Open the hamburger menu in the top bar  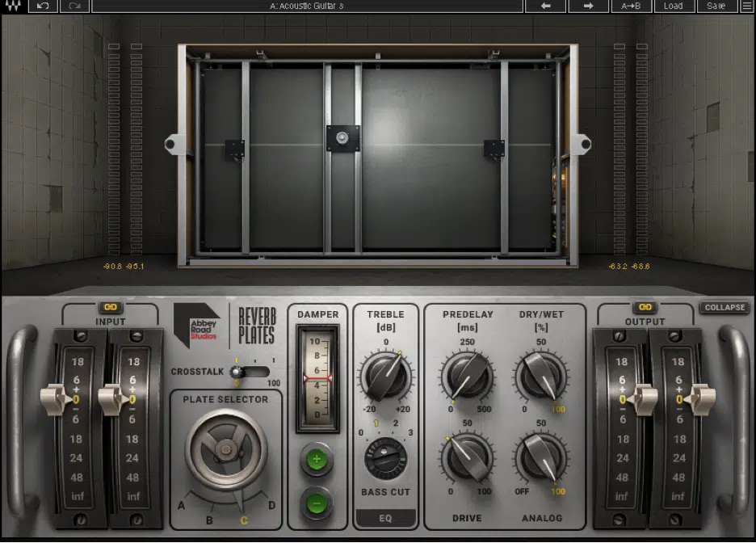tap(746, 6)
